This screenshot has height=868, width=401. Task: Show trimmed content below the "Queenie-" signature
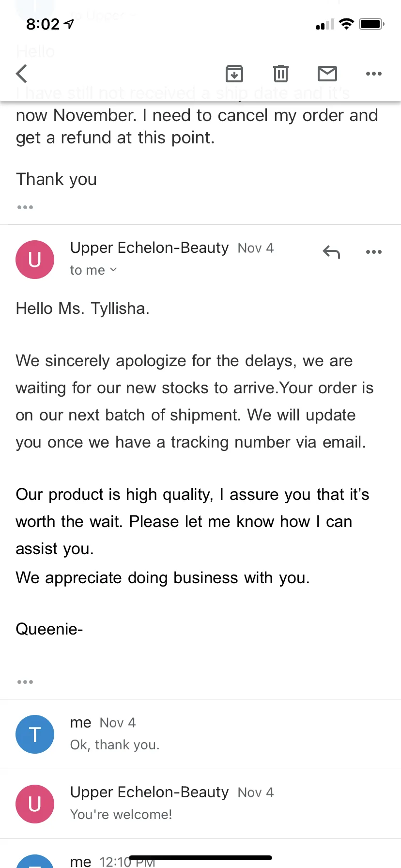pos(25,682)
